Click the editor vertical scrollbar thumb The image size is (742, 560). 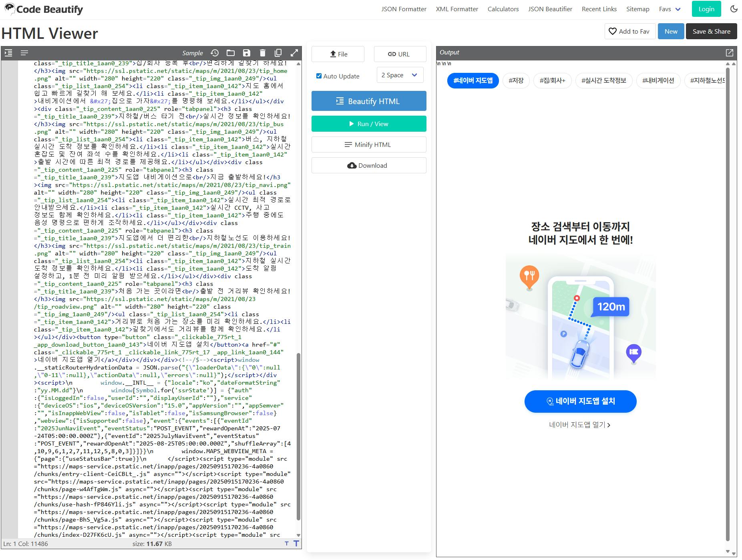[x=298, y=436]
